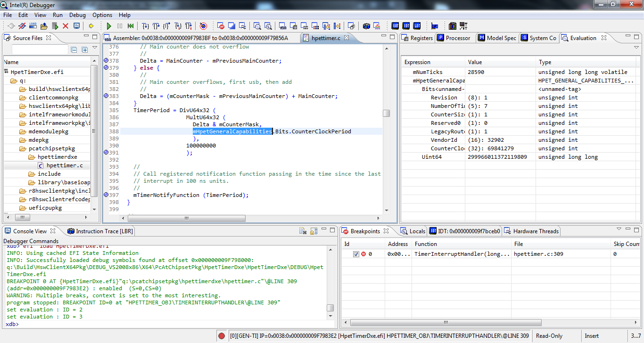
Task: Open the IDT table view icon
Action: 406,26
